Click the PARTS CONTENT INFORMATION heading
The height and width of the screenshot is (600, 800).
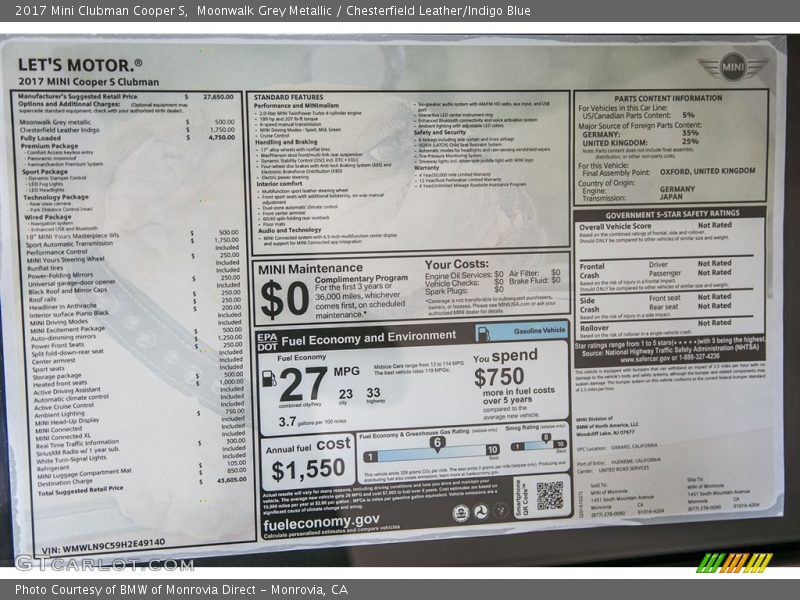(668, 98)
